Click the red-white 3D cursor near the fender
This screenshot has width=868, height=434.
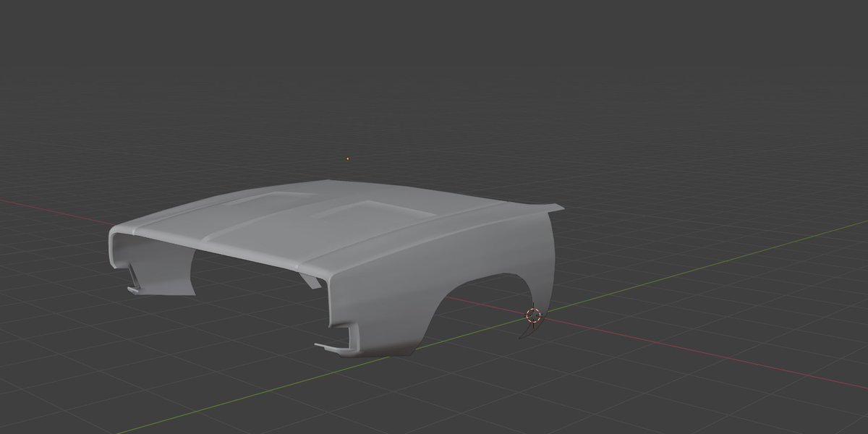(x=533, y=315)
